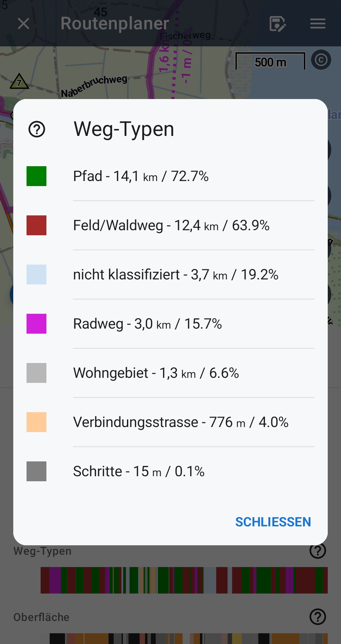Tap the red Feld/Waldweg color swatch

pos(36,225)
